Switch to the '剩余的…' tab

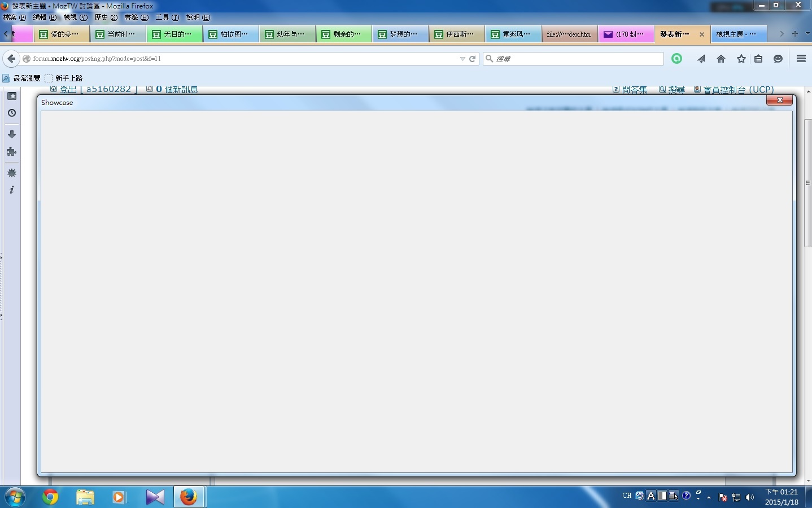[x=344, y=34]
